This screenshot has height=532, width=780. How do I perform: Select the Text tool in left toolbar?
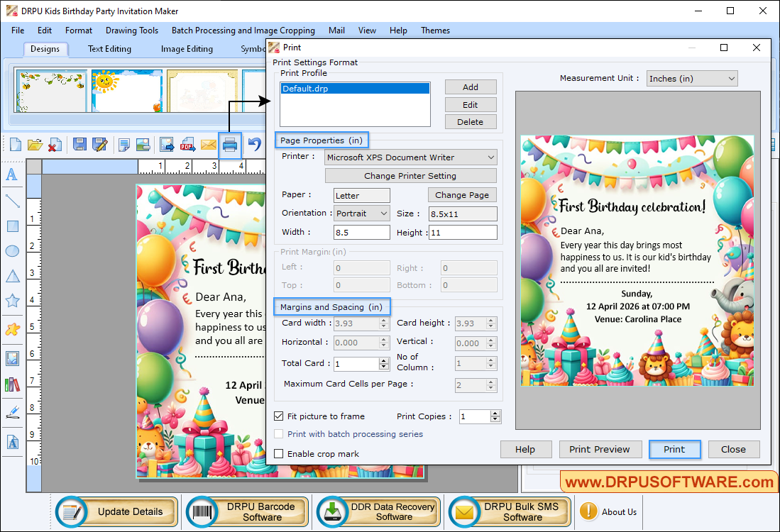pos(11,175)
